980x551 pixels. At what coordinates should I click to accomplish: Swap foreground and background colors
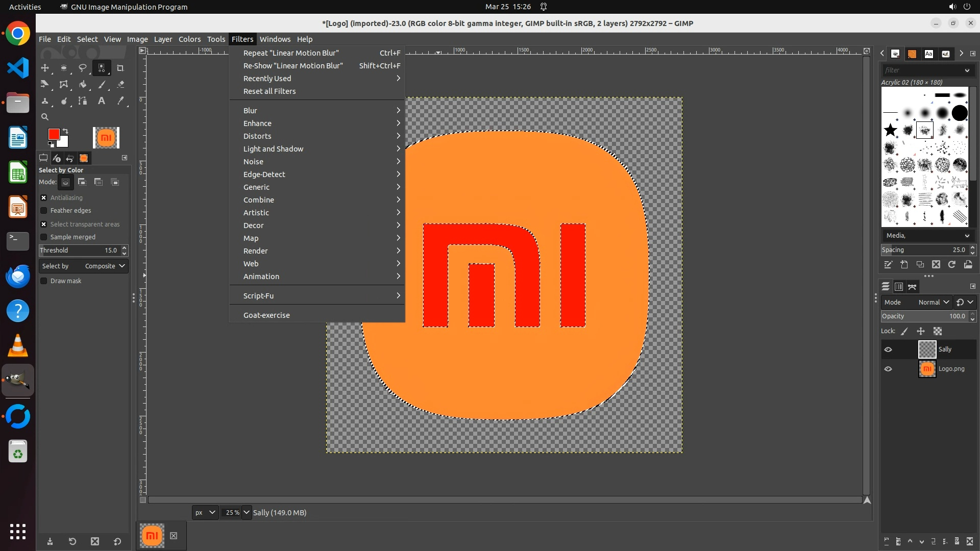point(65,131)
